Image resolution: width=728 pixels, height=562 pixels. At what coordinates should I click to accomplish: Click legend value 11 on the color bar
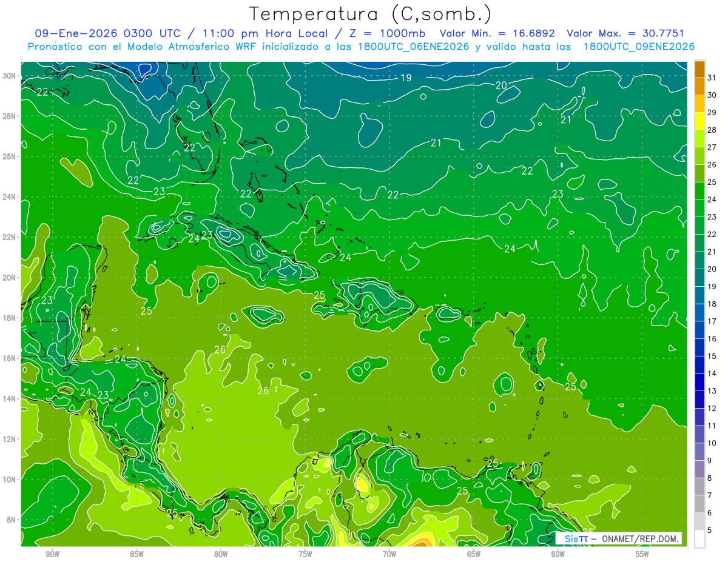coord(712,426)
